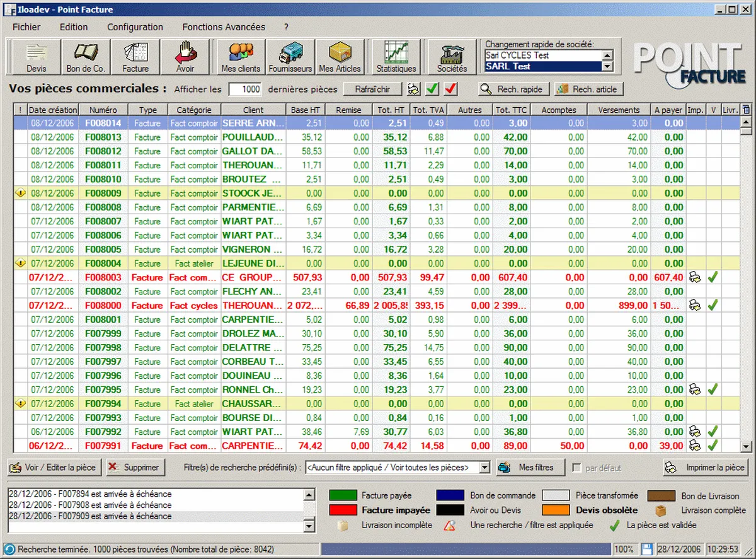Open the Fichier menu

pos(26,27)
